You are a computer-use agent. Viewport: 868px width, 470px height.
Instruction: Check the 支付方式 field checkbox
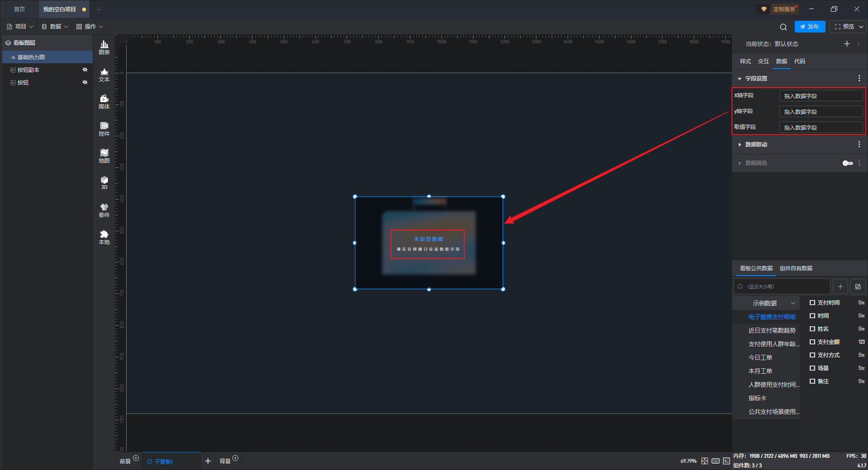pos(812,355)
